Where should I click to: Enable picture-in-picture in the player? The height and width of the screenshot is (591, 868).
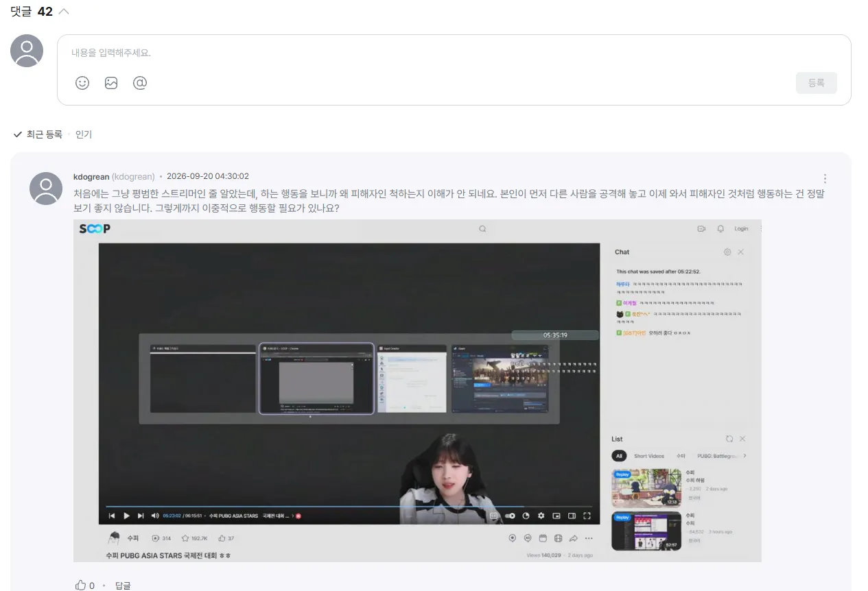[x=556, y=516]
